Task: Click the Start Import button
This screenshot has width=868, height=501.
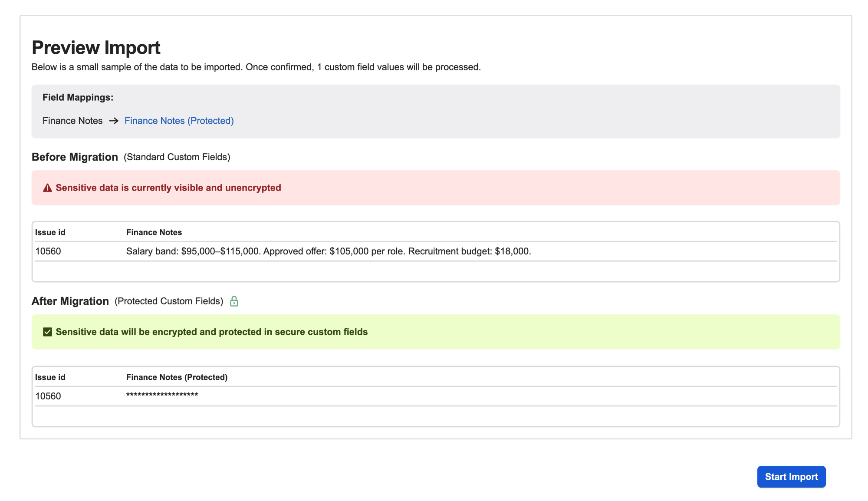Action: point(791,477)
